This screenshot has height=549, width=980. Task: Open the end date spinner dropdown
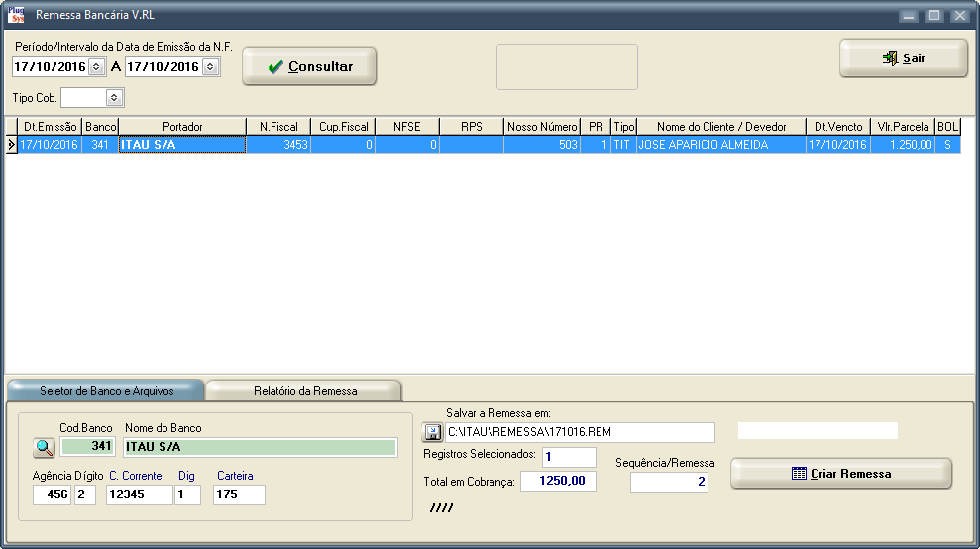(x=211, y=67)
